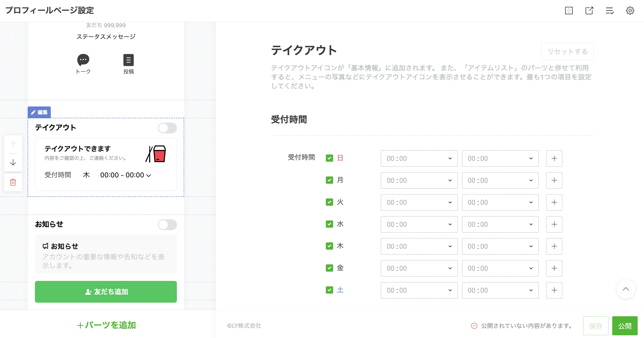Open the Wednesday end time dropdown
The height and width of the screenshot is (338, 644).
[500, 224]
